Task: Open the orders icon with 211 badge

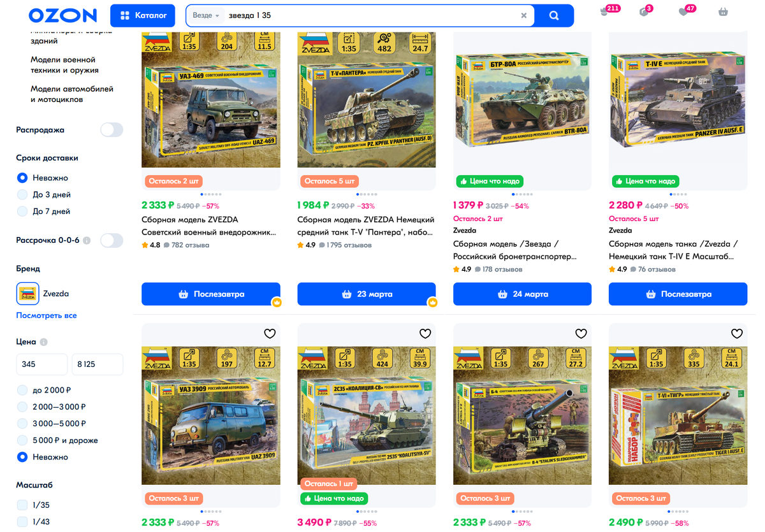Action: 605,12
